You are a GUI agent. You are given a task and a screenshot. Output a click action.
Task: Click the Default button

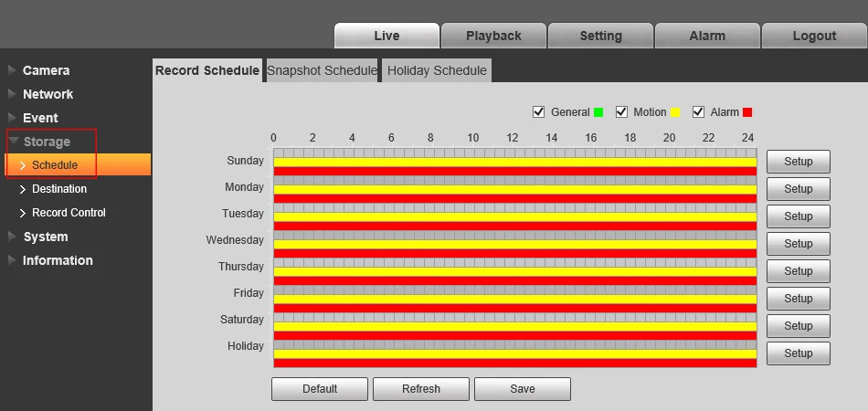tap(320, 389)
